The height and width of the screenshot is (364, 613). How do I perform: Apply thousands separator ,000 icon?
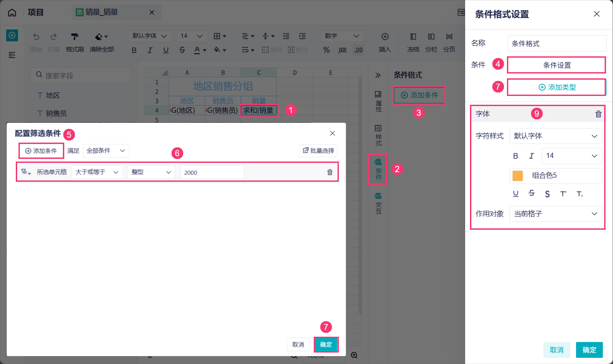342,50
